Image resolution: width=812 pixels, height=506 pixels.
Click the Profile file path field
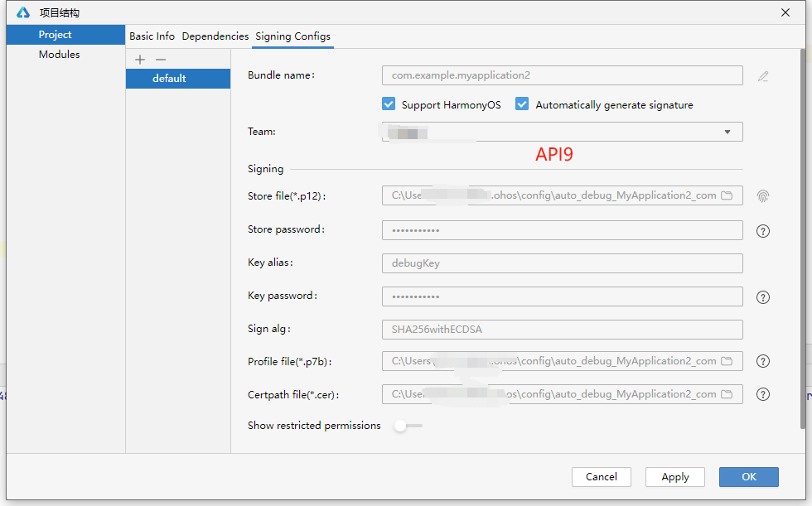[x=563, y=361]
